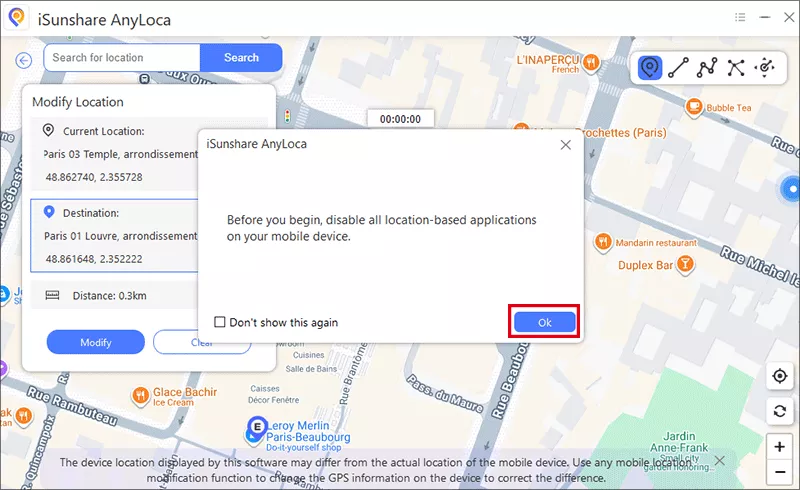This screenshot has height=490, width=800.
Task: Click the Mandarin restaurant marker icon
Action: pos(603,241)
